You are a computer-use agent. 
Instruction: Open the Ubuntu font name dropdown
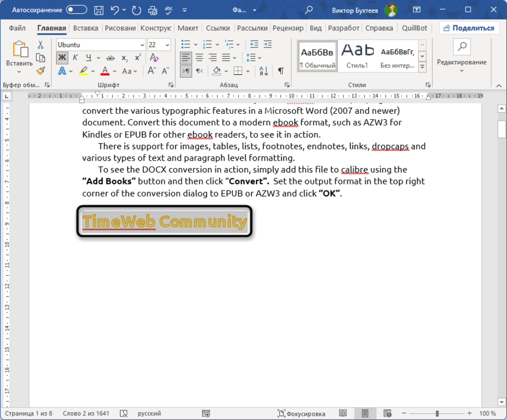[x=141, y=45]
